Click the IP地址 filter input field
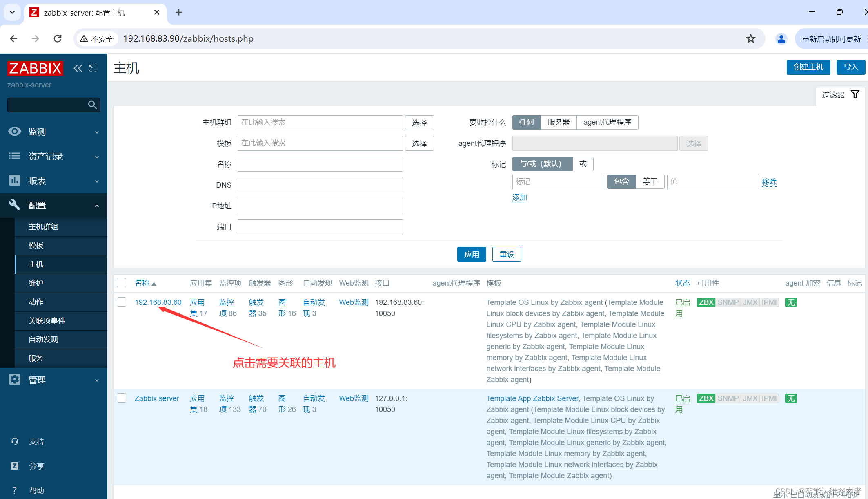This screenshot has height=499, width=868. point(320,206)
